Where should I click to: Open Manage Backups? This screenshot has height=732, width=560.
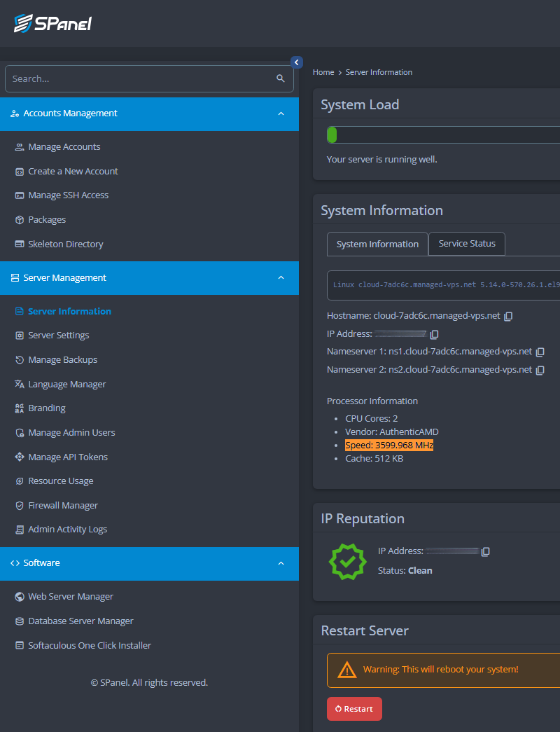tap(62, 360)
